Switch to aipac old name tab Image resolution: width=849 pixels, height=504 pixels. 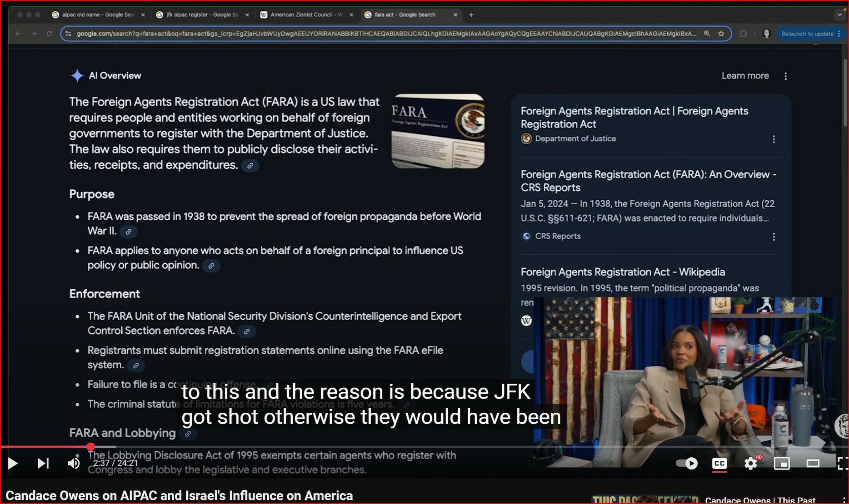tap(98, 15)
